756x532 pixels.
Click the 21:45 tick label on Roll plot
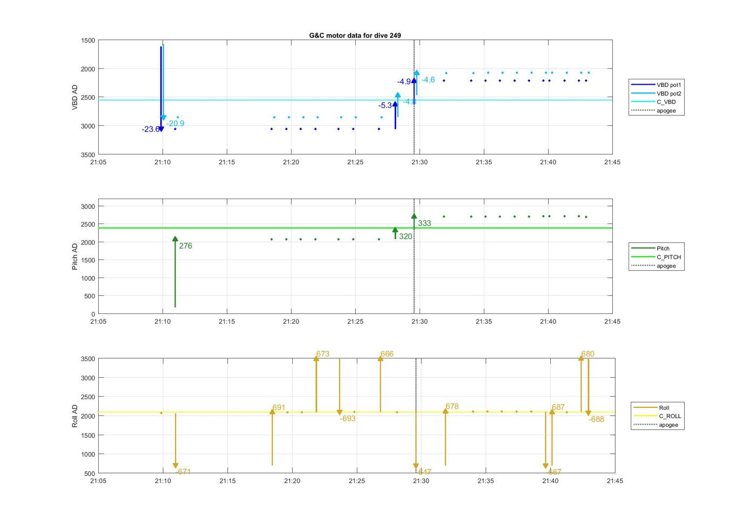point(615,481)
